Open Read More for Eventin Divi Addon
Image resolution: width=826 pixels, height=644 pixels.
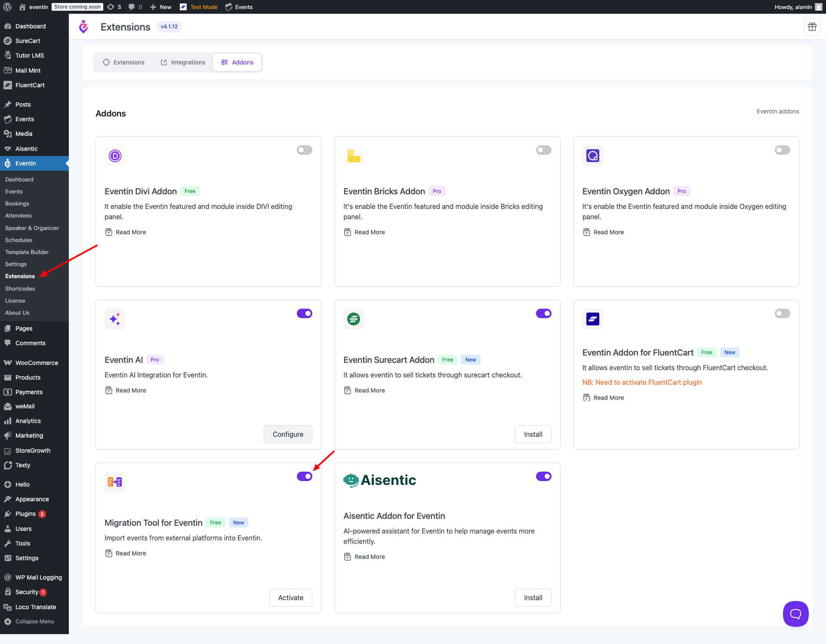(126, 232)
